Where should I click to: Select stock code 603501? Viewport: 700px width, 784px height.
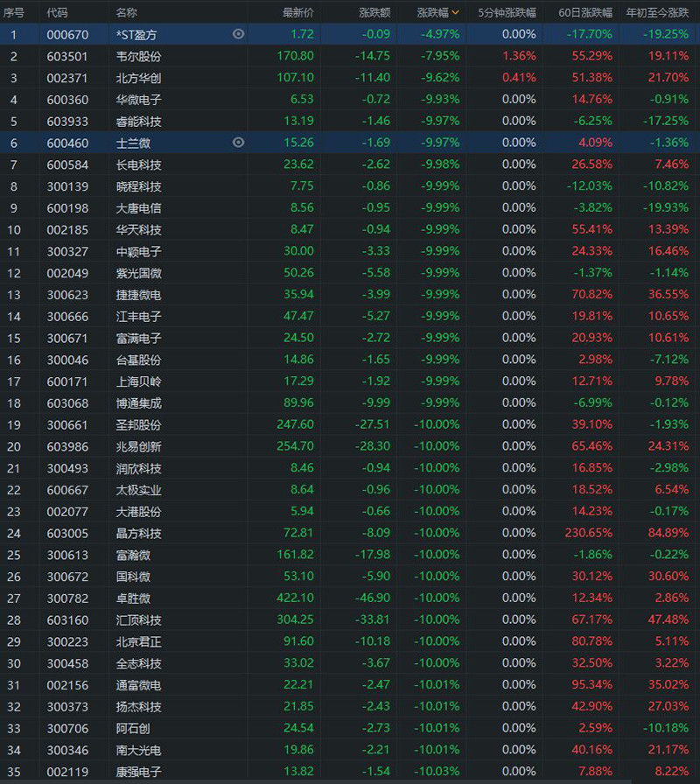67,57
